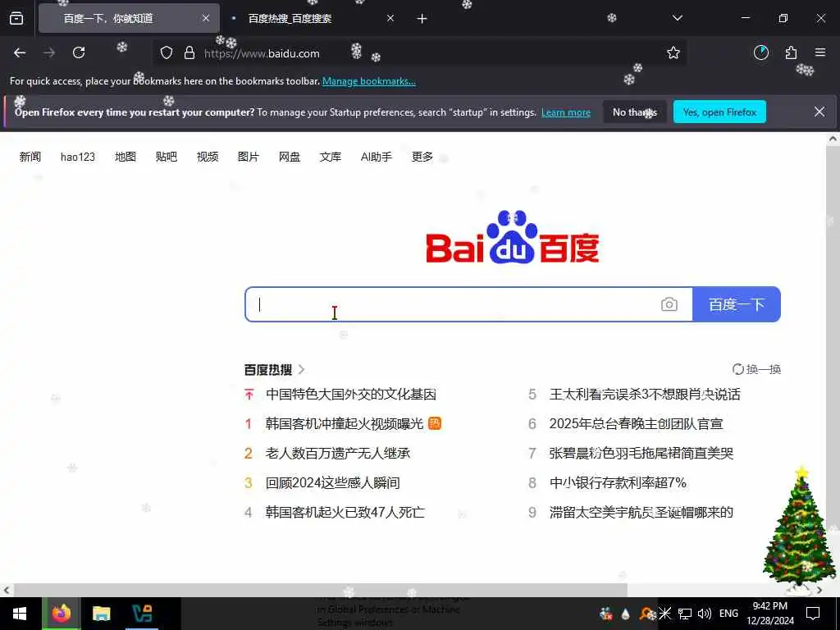Search by image using camera icon
Viewport: 840px width, 630px height.
pos(669,304)
